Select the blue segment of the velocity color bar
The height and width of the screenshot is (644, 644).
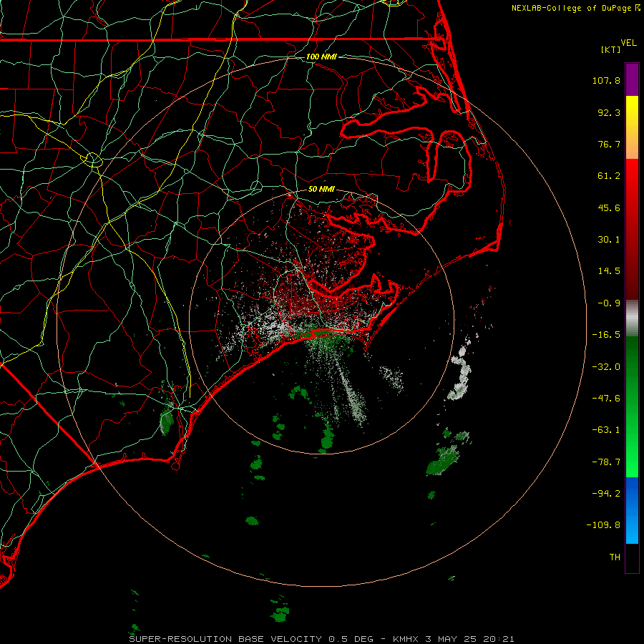point(632,510)
